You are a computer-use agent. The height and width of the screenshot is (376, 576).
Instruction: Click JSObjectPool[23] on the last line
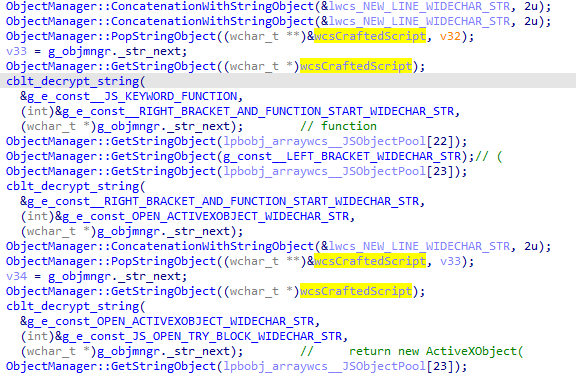(400, 366)
